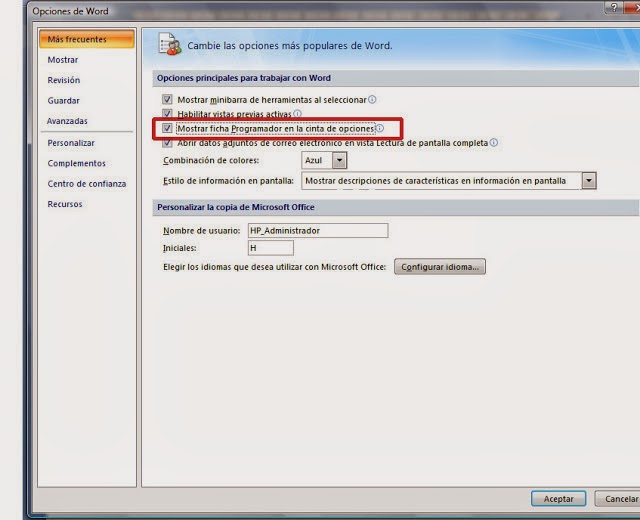Select Complementos category
This screenshot has width=640, height=520.
click(x=76, y=164)
